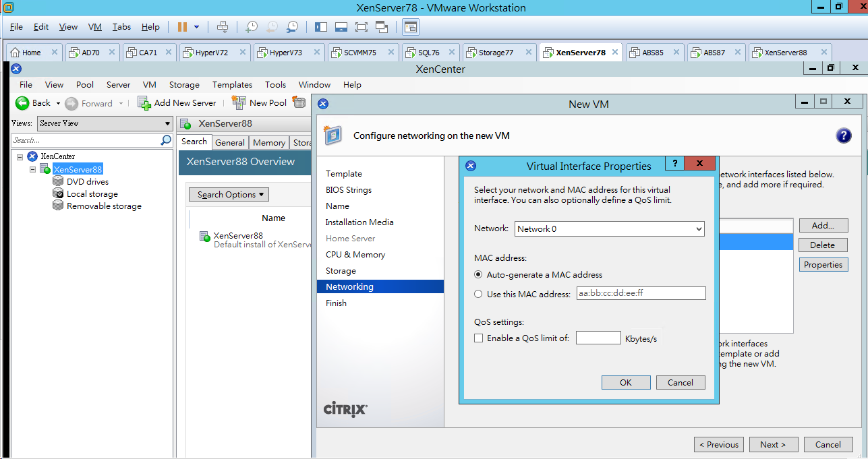868x459 pixels.
Task: Click Cancel in Virtual Interface Properties
Action: point(681,382)
